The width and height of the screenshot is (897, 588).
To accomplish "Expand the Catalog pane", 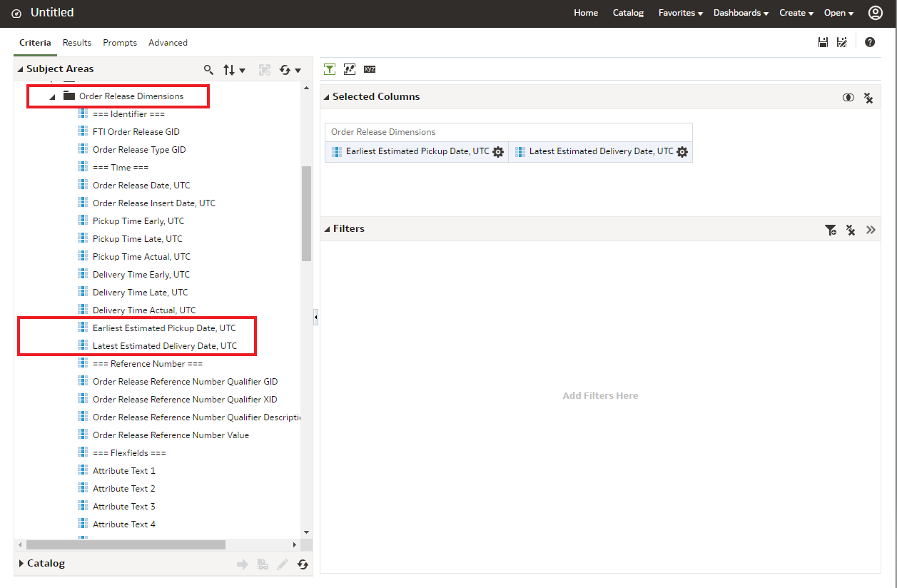I will 21,564.
